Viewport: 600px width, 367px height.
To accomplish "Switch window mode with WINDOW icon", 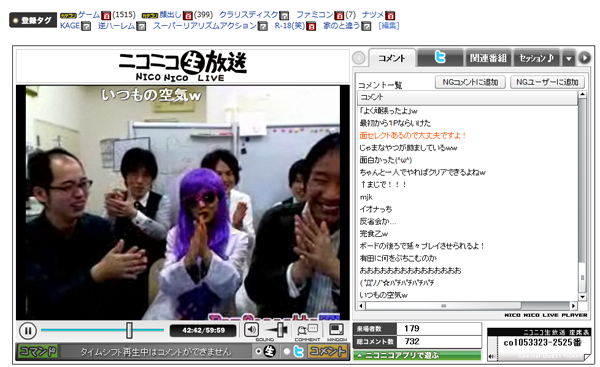I will click(x=336, y=329).
